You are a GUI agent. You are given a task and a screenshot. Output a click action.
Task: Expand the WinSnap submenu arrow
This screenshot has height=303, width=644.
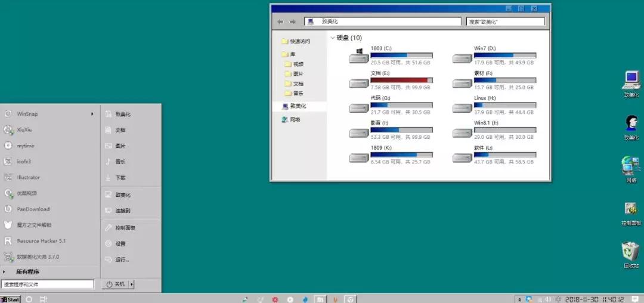[x=92, y=114]
